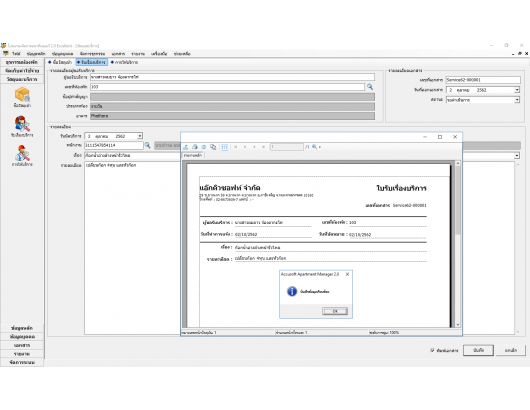Viewport: 530px width, 410px height.
Task: Open the document date dropdown at top right
Action: pos(517,90)
